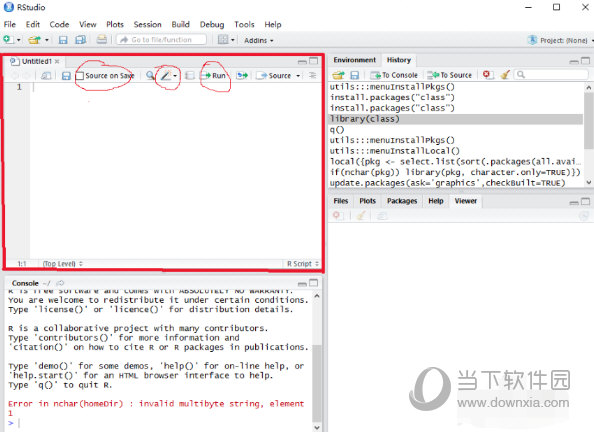
Task: Click the Save All documents icon
Action: click(81, 39)
